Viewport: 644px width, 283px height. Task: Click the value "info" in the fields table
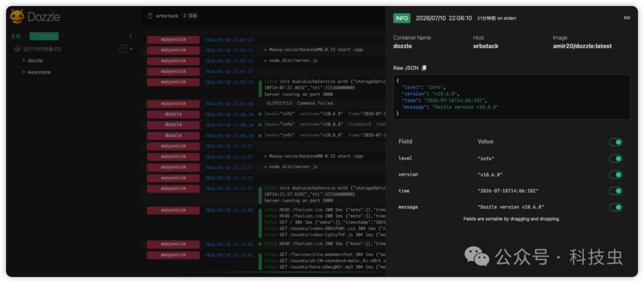pyautogui.click(x=486, y=158)
